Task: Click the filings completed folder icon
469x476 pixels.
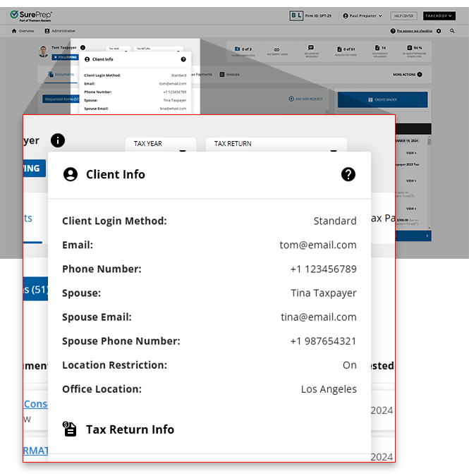Action: point(238,49)
